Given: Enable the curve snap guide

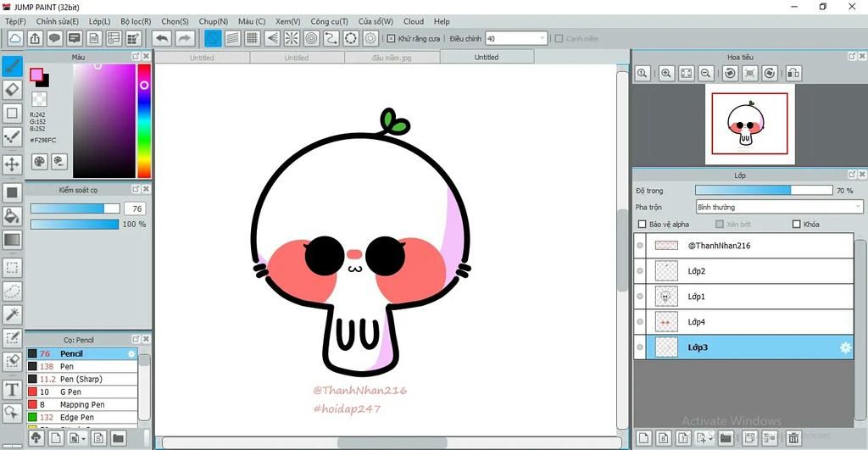Looking at the screenshot, I should (x=331, y=39).
